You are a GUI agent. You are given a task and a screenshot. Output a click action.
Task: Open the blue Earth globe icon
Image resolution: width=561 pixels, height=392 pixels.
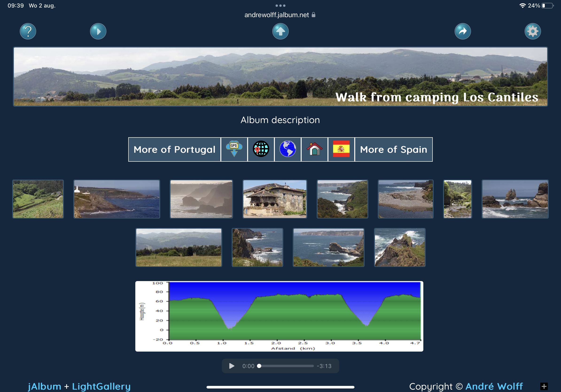[x=288, y=149]
